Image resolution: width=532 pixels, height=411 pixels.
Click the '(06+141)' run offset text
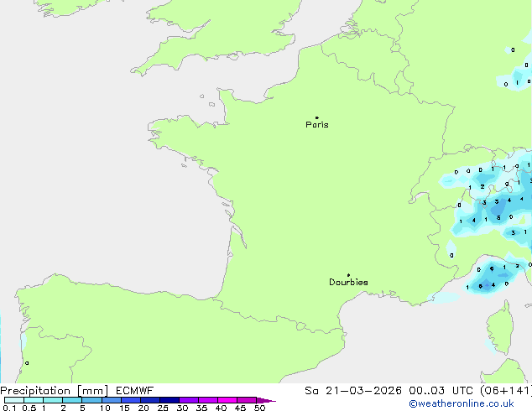(x=506, y=391)
